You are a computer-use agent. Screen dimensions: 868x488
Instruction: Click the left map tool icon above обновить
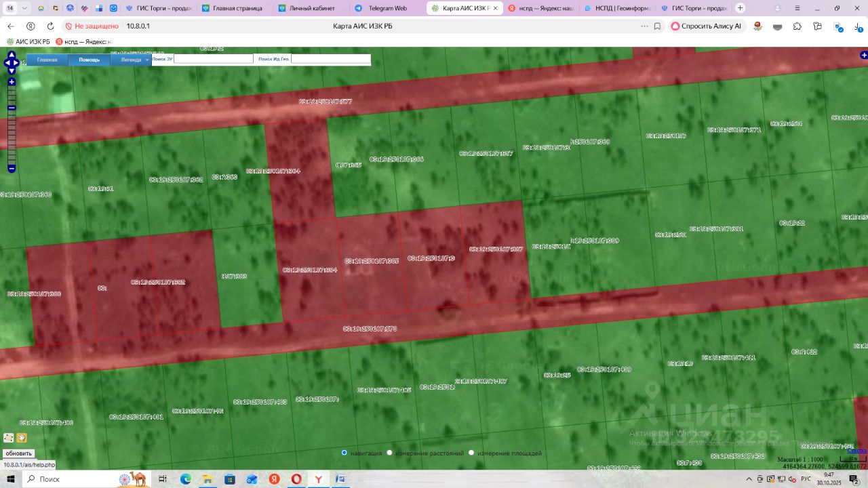coord(9,438)
